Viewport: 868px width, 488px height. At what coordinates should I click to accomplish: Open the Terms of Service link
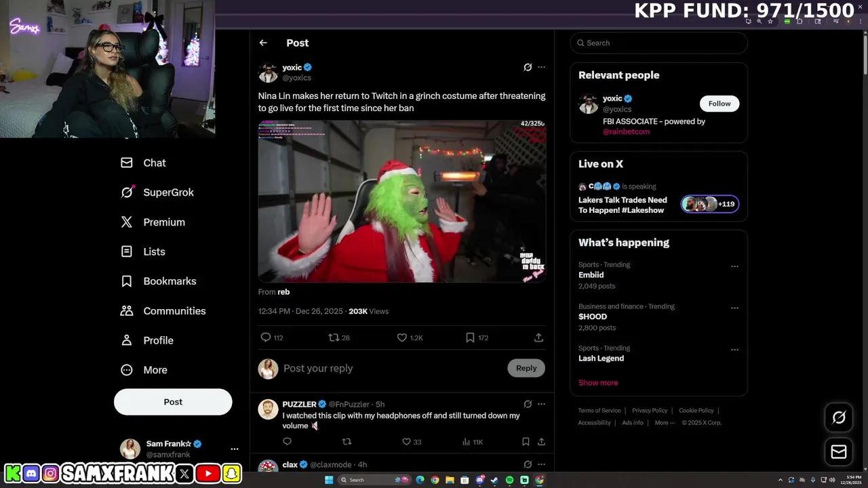599,411
